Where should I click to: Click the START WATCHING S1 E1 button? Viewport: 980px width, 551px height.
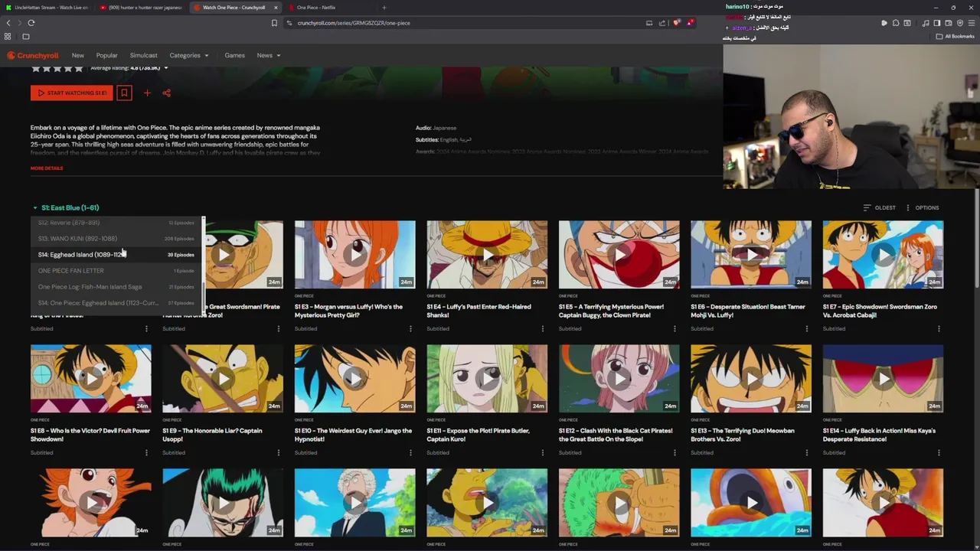(x=72, y=93)
